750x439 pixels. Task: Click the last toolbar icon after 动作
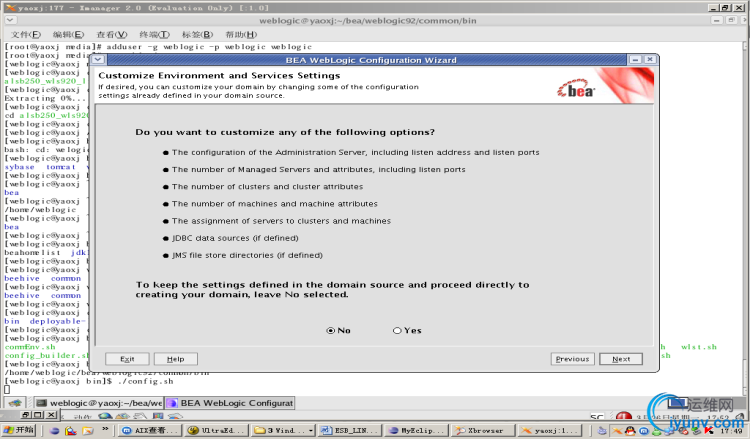tap(175, 416)
